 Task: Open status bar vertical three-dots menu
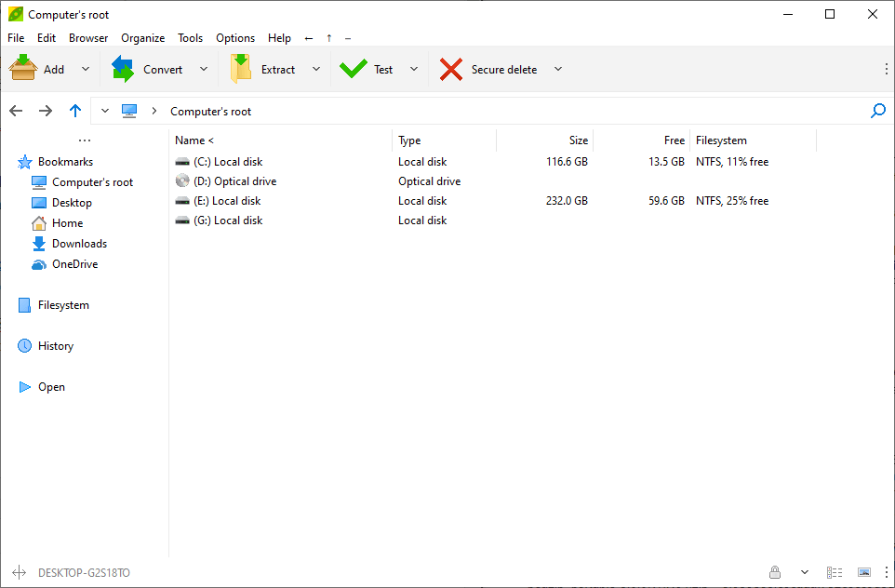coord(886,572)
